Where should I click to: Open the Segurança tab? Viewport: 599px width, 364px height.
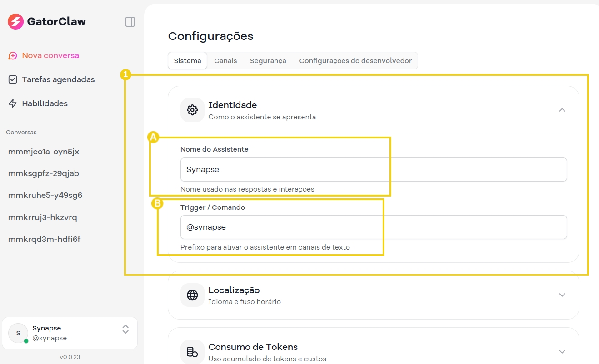point(268,60)
